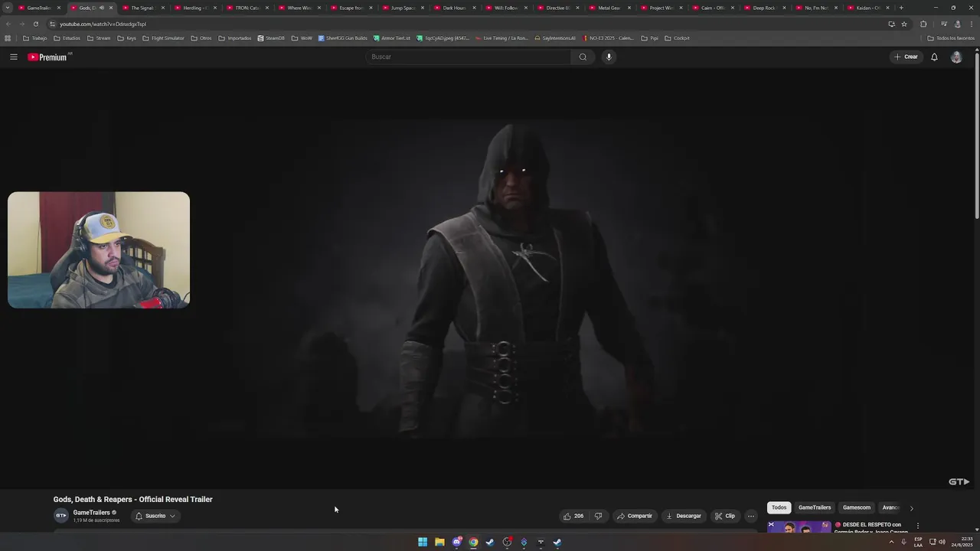Viewport: 980px width, 551px height.
Task: Select the Gamescom filter chip
Action: (856, 507)
